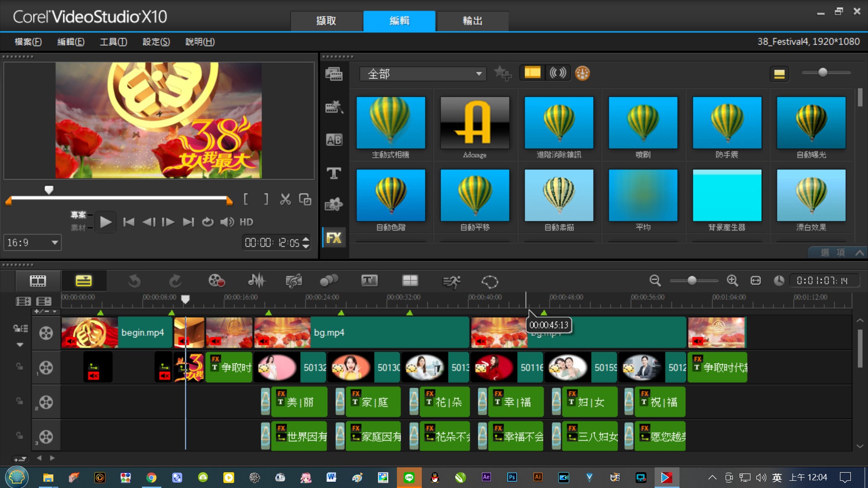Open the Sound Mixer icon

tap(256, 281)
